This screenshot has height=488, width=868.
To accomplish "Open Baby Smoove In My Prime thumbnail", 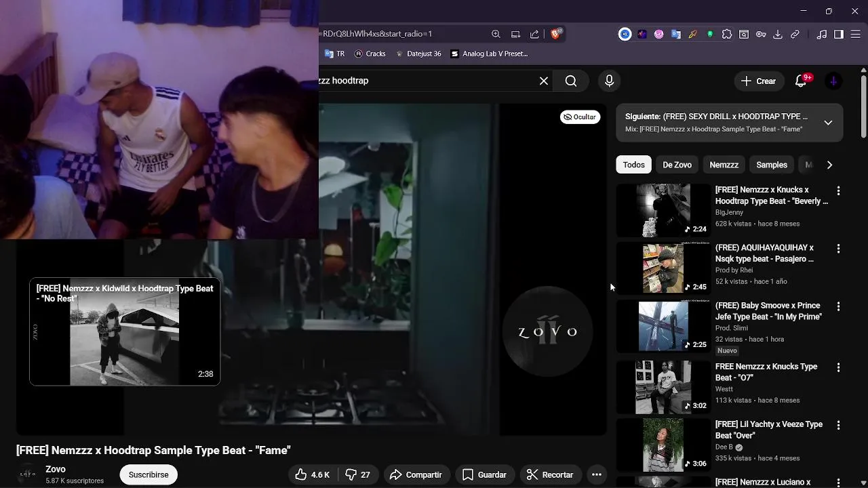I will pyautogui.click(x=663, y=326).
